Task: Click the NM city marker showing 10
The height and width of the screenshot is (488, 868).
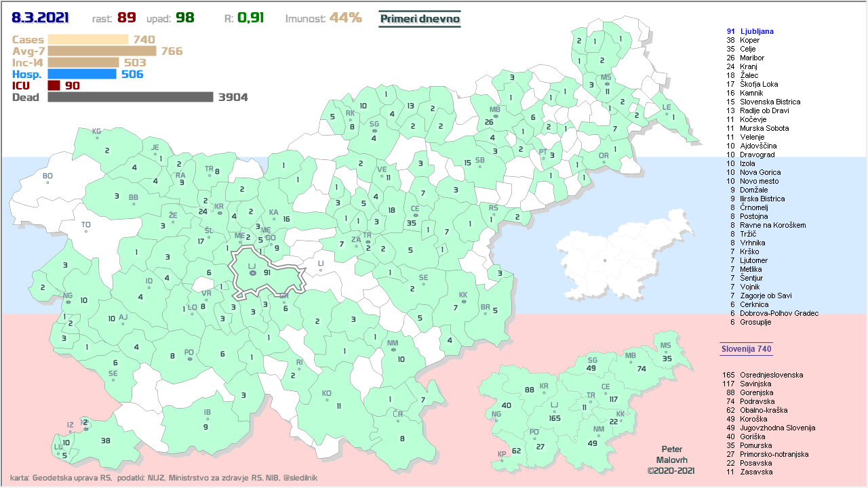Action: click(393, 350)
